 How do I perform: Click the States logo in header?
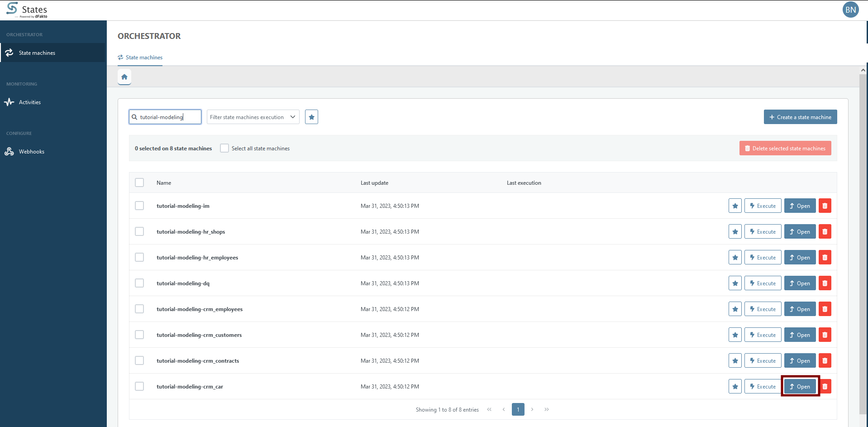tap(27, 10)
